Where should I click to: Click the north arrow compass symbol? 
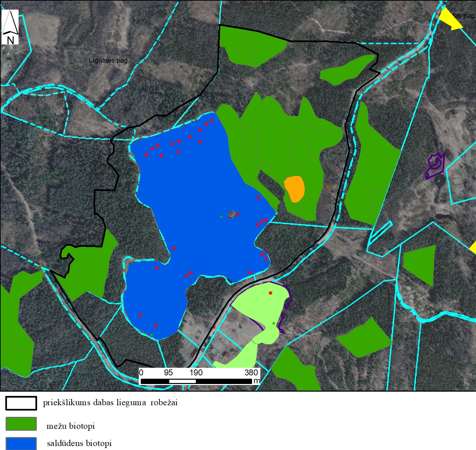[x=10, y=27]
